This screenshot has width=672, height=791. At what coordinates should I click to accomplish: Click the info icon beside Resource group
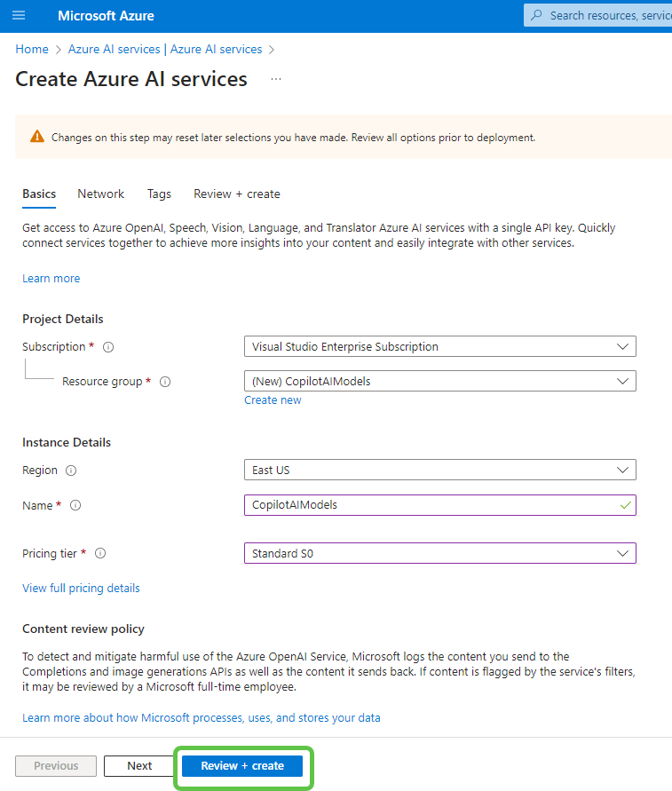pos(165,381)
